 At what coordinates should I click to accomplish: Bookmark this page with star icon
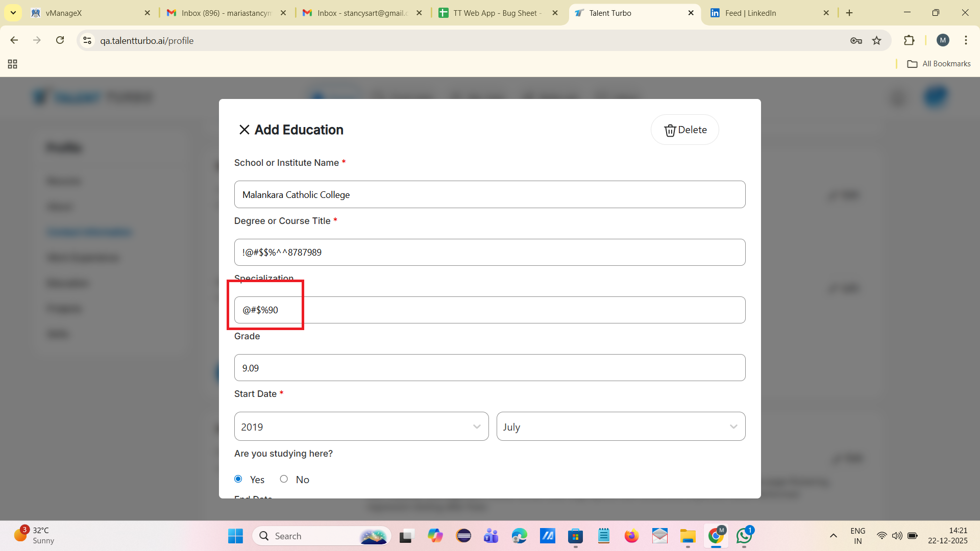(876, 41)
